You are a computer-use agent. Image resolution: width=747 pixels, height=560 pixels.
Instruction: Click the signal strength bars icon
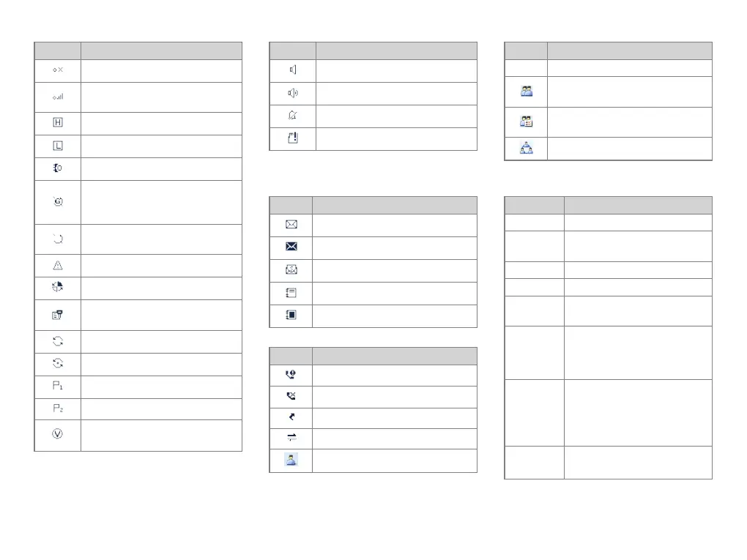58,97
